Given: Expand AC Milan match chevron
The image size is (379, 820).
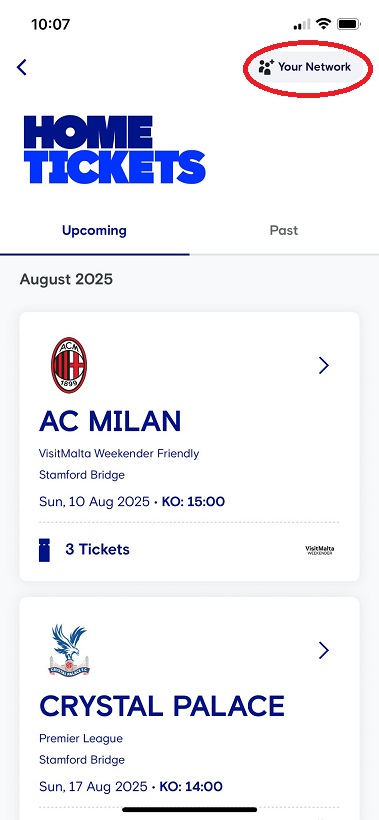Looking at the screenshot, I should (x=324, y=366).
